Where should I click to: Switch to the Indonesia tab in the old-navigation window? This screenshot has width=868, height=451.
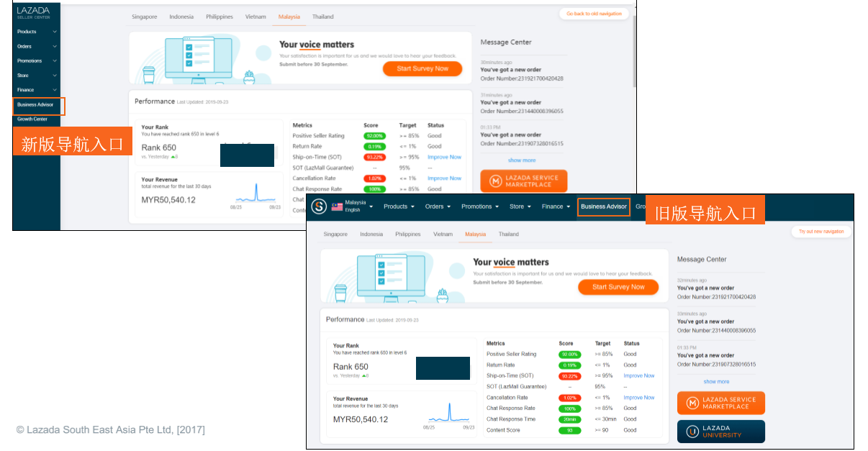click(371, 234)
